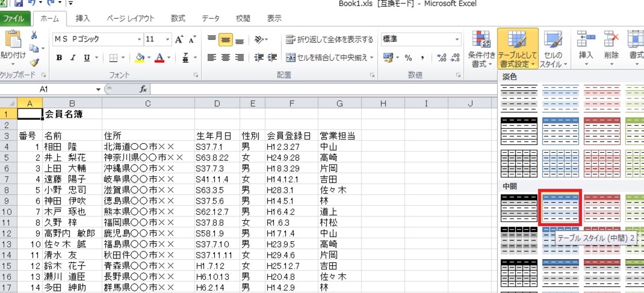
Task: Apply cell borders icon
Action: (114, 58)
